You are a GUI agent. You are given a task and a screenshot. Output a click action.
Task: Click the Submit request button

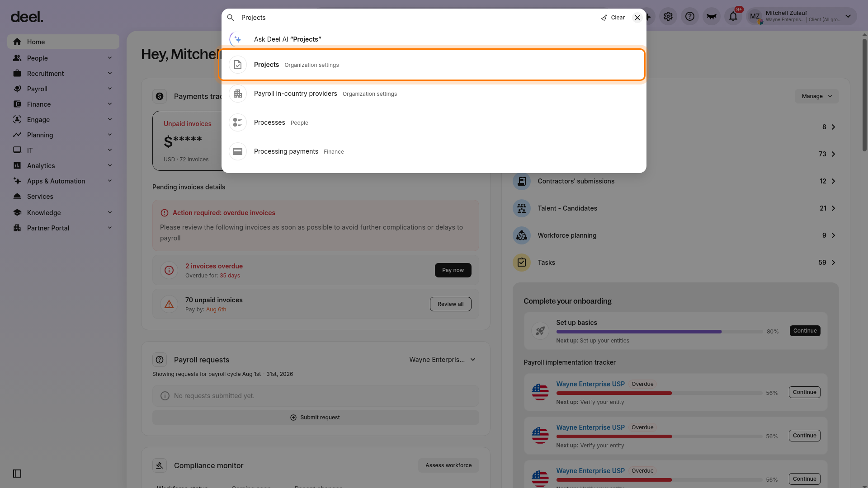(316, 418)
